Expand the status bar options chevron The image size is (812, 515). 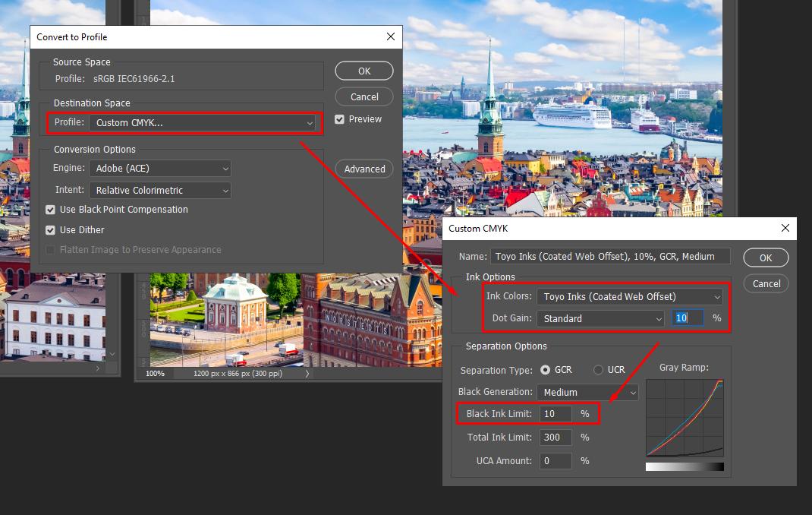point(307,373)
